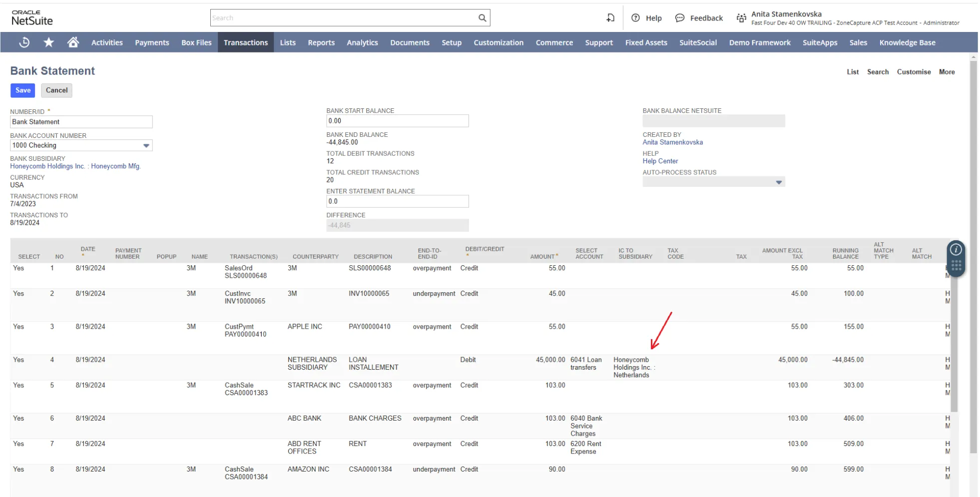
Task: Open the Documents menu
Action: pyautogui.click(x=410, y=42)
